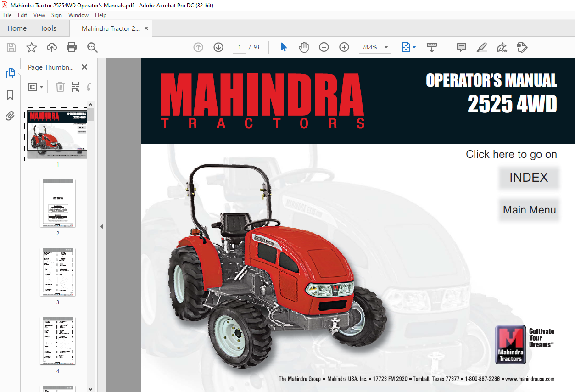Click the "Click here to go on" text
The height and width of the screenshot is (392, 575).
(x=511, y=154)
